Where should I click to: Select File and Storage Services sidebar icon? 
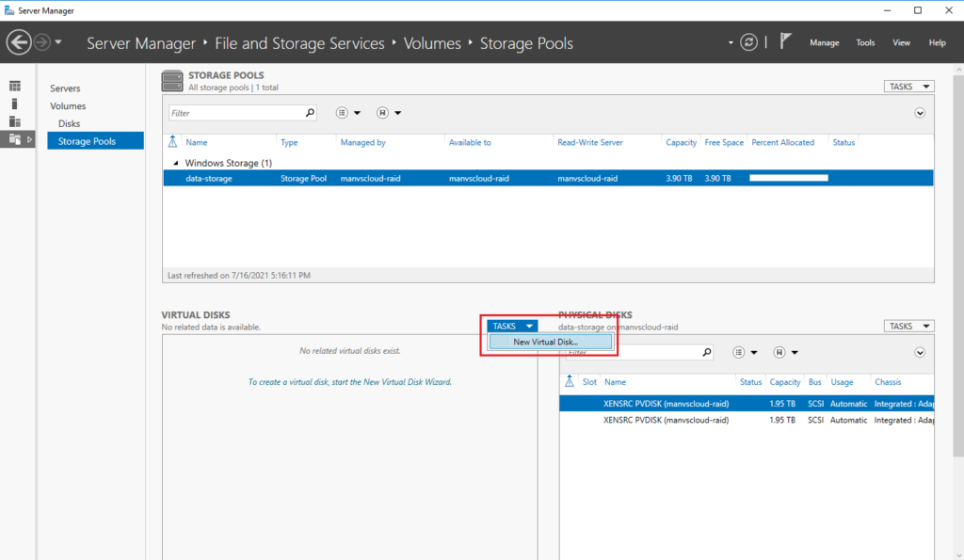[15, 139]
